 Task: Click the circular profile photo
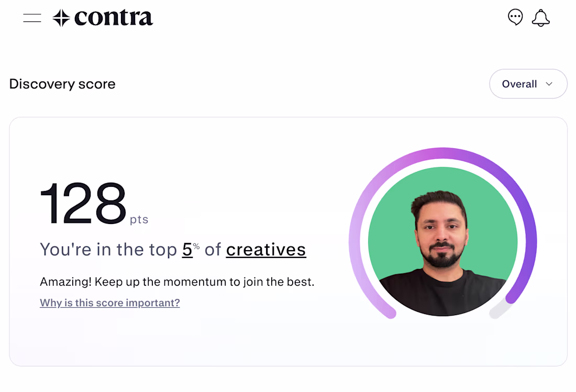pyautogui.click(x=442, y=241)
